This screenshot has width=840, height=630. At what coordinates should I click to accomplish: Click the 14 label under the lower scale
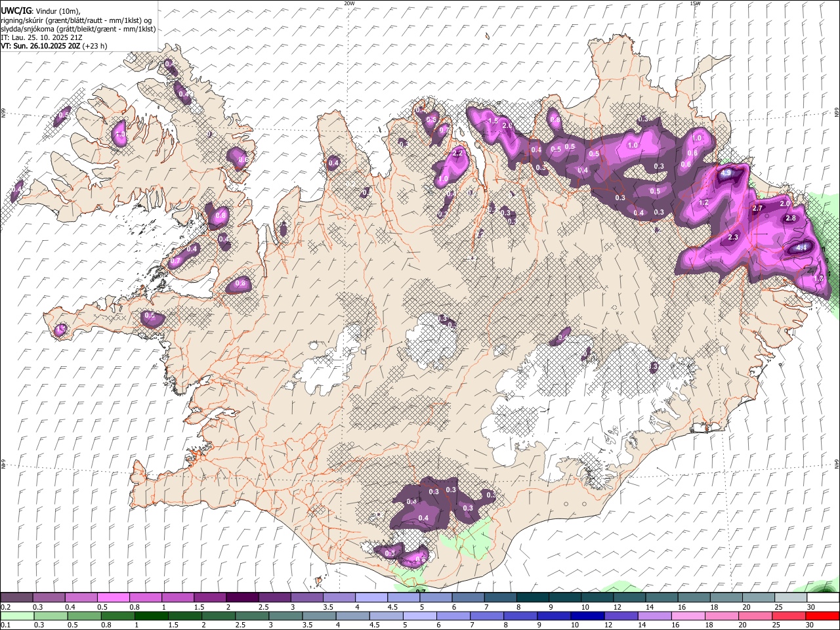pos(642,625)
